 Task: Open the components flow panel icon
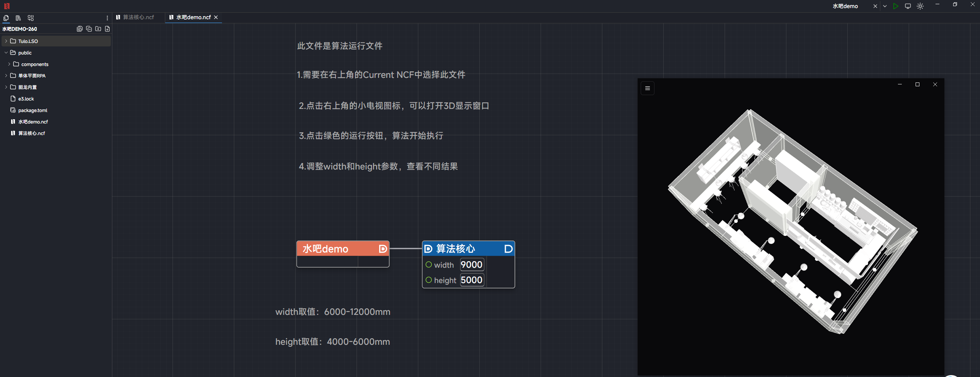click(x=31, y=18)
